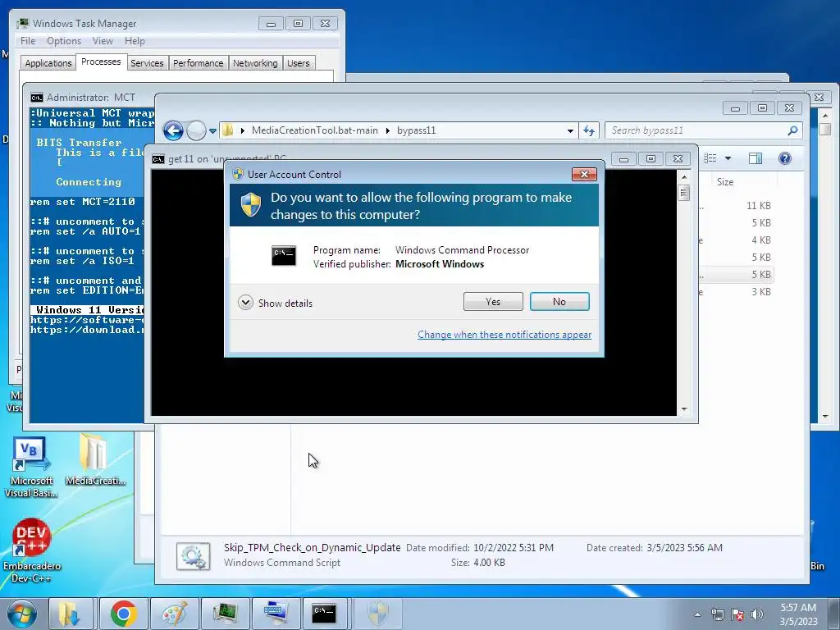
Task: Click the up arrow of console scrollbar
Action: 683,177
